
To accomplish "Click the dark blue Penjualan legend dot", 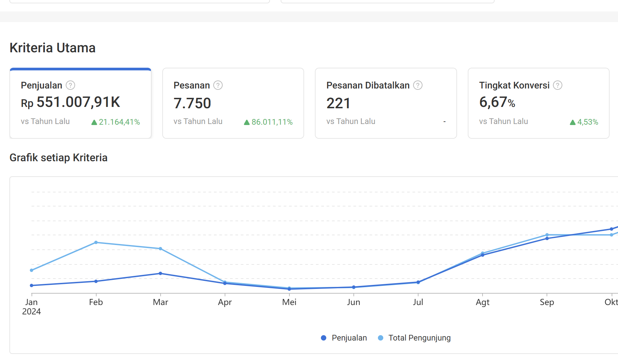I will (324, 338).
